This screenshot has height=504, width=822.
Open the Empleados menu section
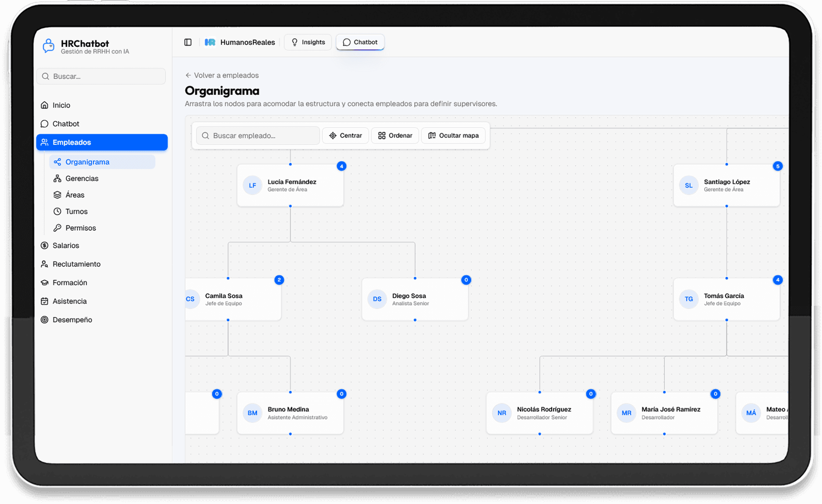(102, 142)
